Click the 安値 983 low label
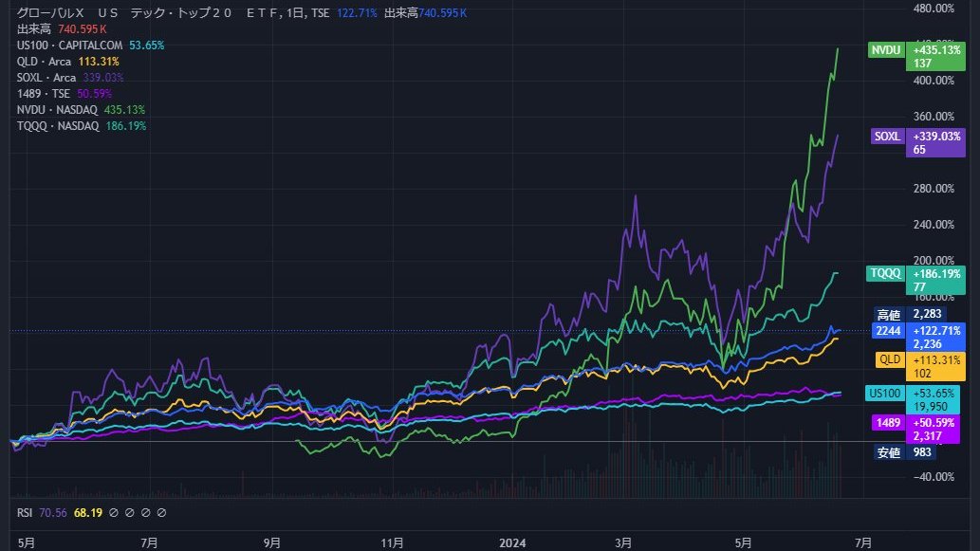Screen dimensions: 980x551 tap(904, 452)
